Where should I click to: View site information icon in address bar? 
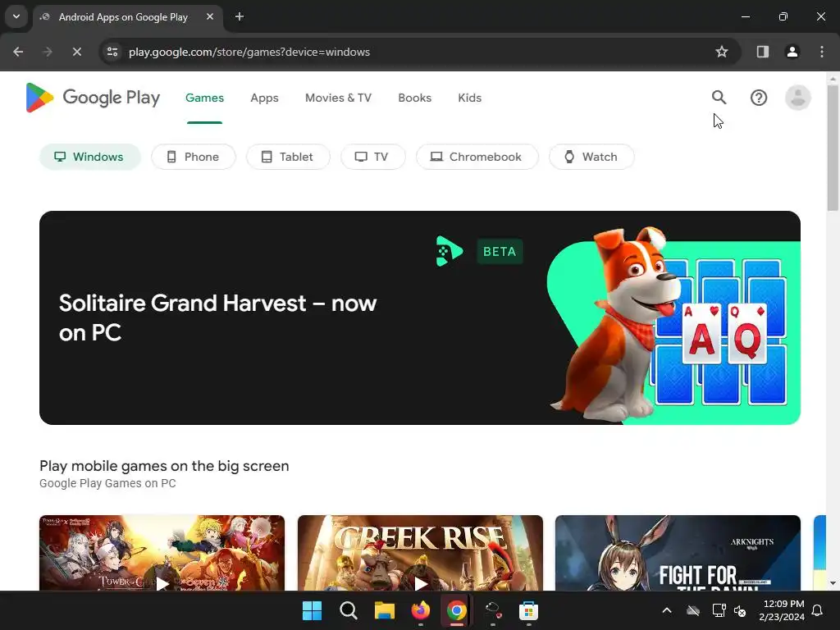[x=112, y=52]
